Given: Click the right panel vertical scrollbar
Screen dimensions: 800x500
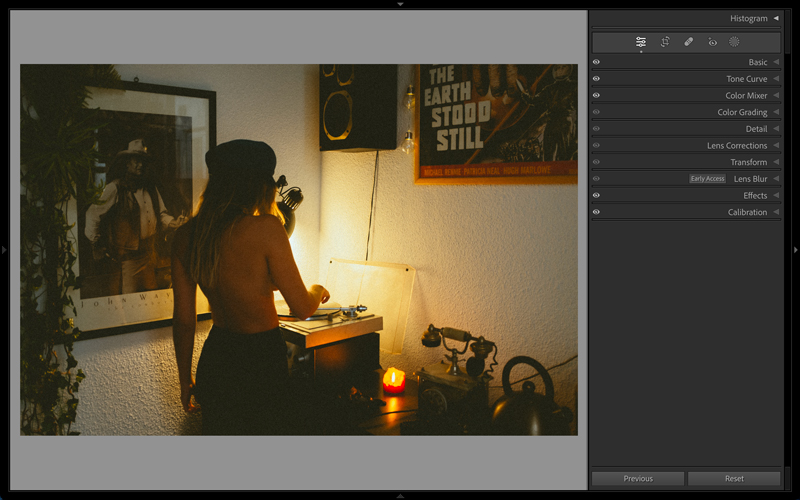Looking at the screenshot, I should pos(787,30).
